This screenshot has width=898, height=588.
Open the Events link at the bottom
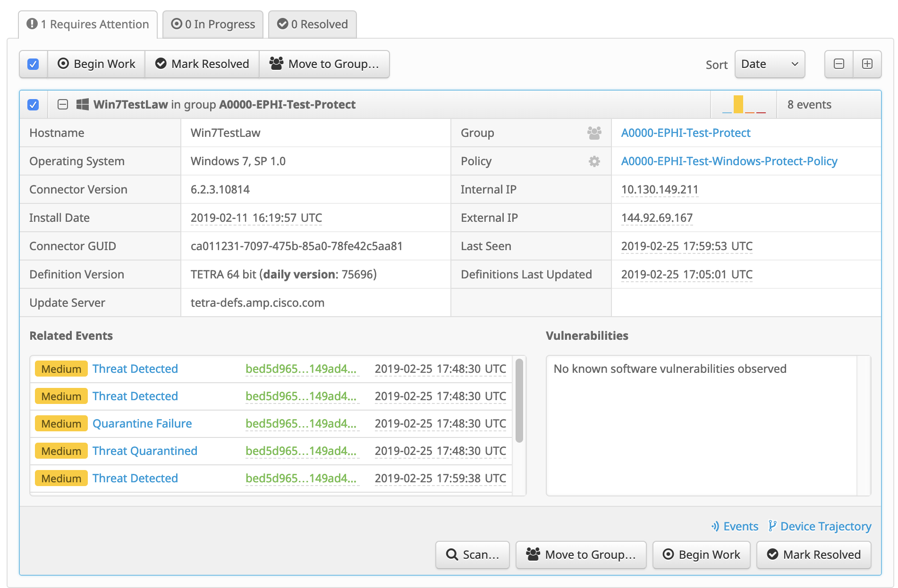pyautogui.click(x=735, y=527)
